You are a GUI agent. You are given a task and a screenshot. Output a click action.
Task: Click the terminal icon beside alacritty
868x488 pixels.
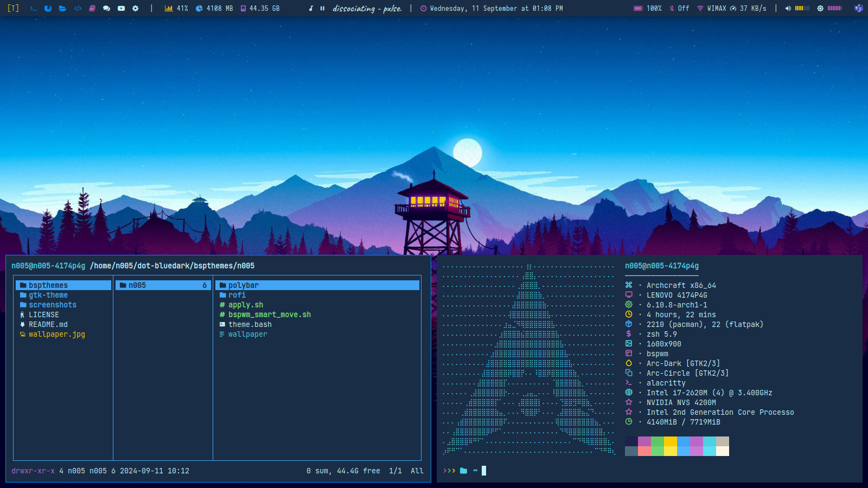[x=629, y=383]
